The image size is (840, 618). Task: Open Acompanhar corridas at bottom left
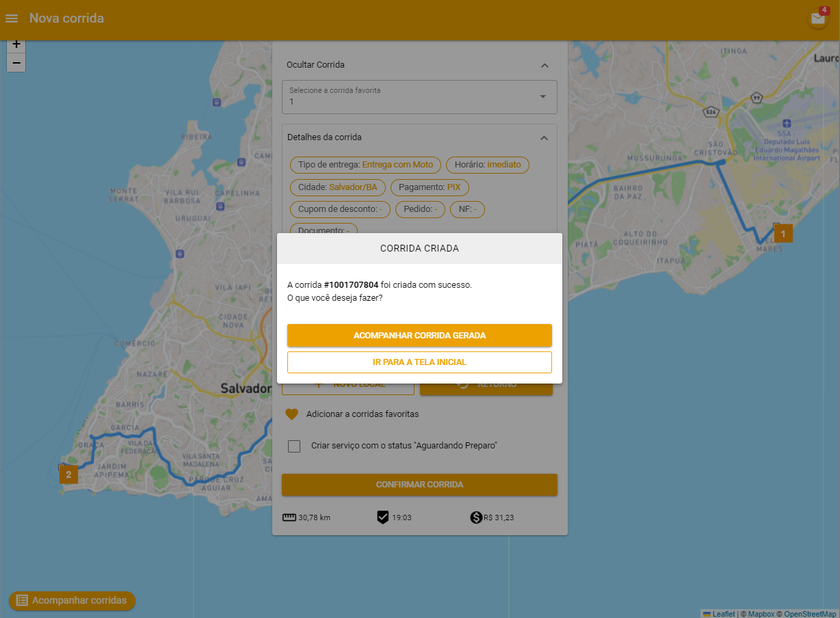(73, 601)
